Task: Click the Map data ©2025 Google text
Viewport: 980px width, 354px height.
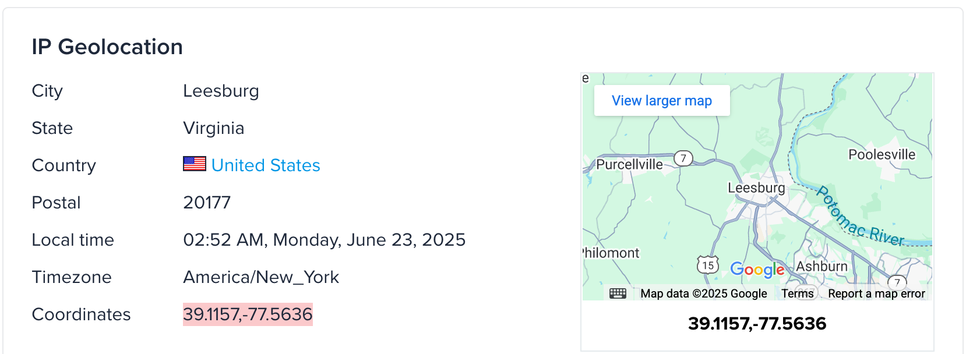Action: tap(704, 293)
